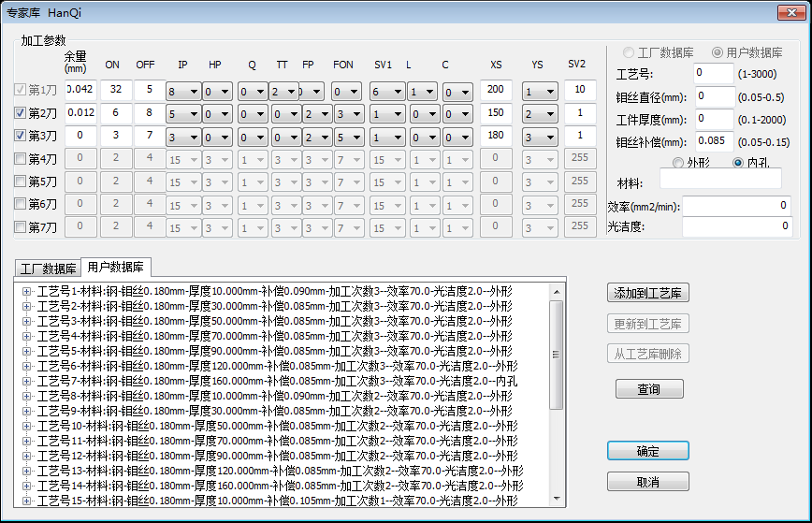The height and width of the screenshot is (523, 812).
Task: Uncheck the 第2刀 checkbox
Action: click(x=21, y=113)
